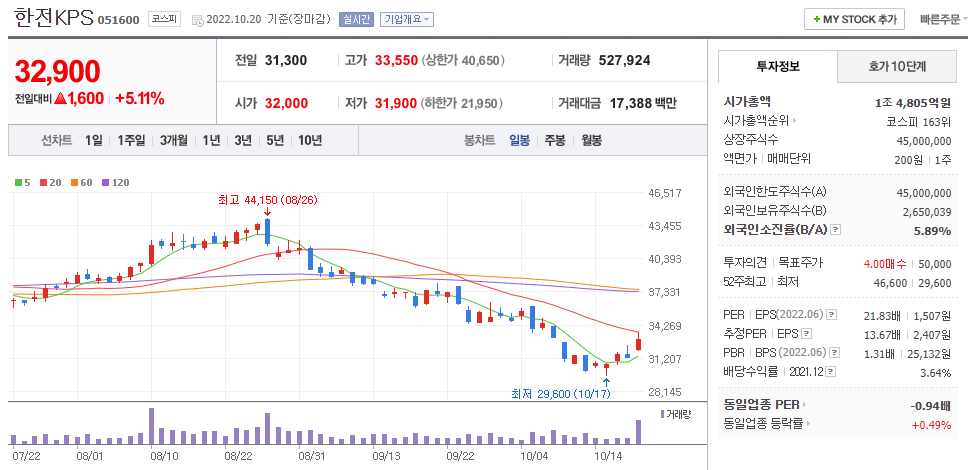Click the 거래량 legend marker on the volume chart
Viewport: 970px width, 470px height.
[x=663, y=414]
